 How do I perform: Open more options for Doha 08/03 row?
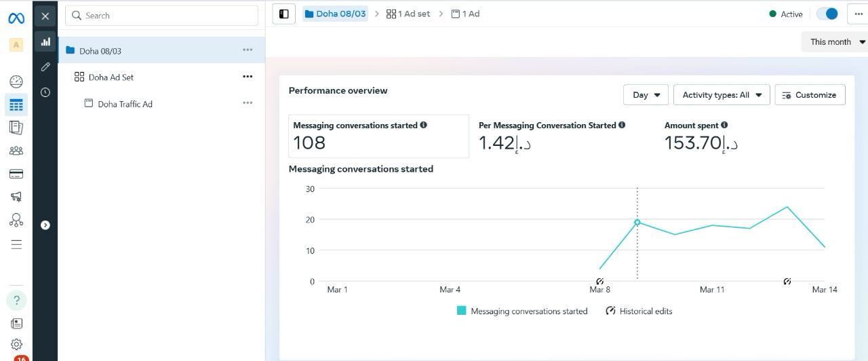248,50
